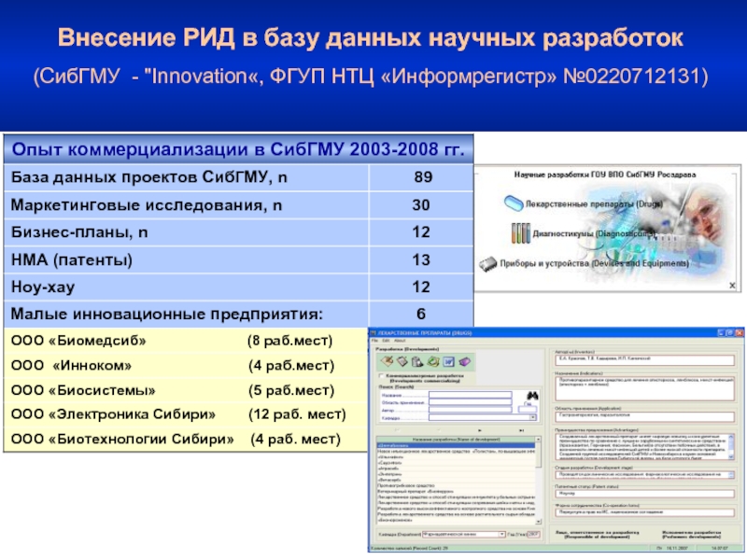Maximize the Drugs window
The width and height of the screenshot is (747, 560).
[x=729, y=333]
